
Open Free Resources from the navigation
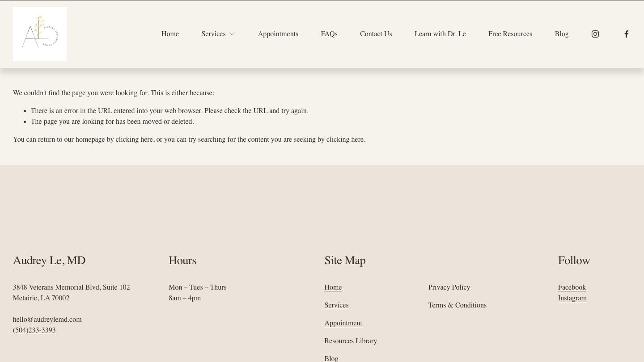(x=510, y=34)
